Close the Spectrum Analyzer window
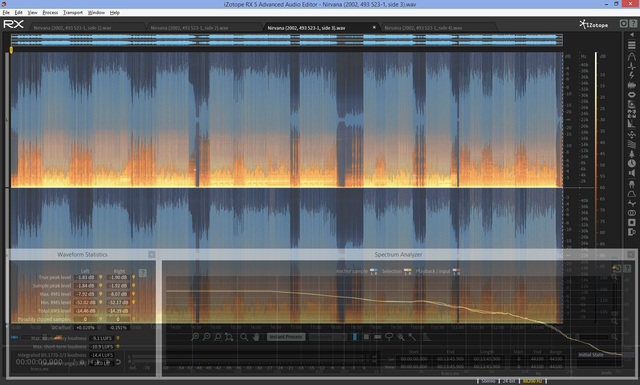640x385 pixels. tap(631, 254)
